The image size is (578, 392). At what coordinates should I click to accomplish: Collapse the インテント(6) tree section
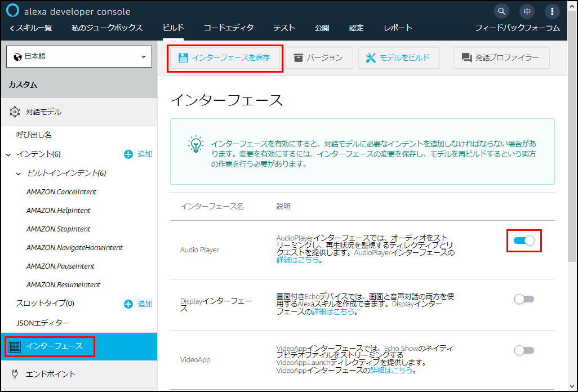coord(8,155)
